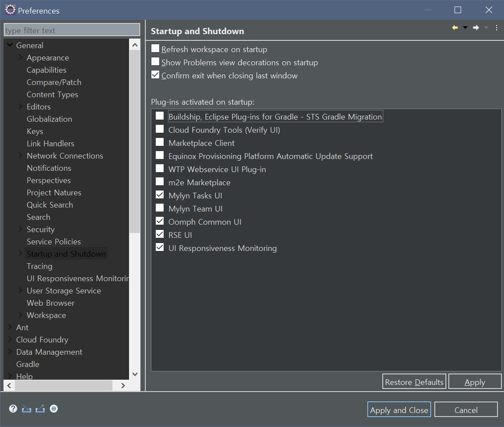This screenshot has height=427, width=504.
Task: Click the tree horizontal scroll right arrow
Action: pos(123,385)
